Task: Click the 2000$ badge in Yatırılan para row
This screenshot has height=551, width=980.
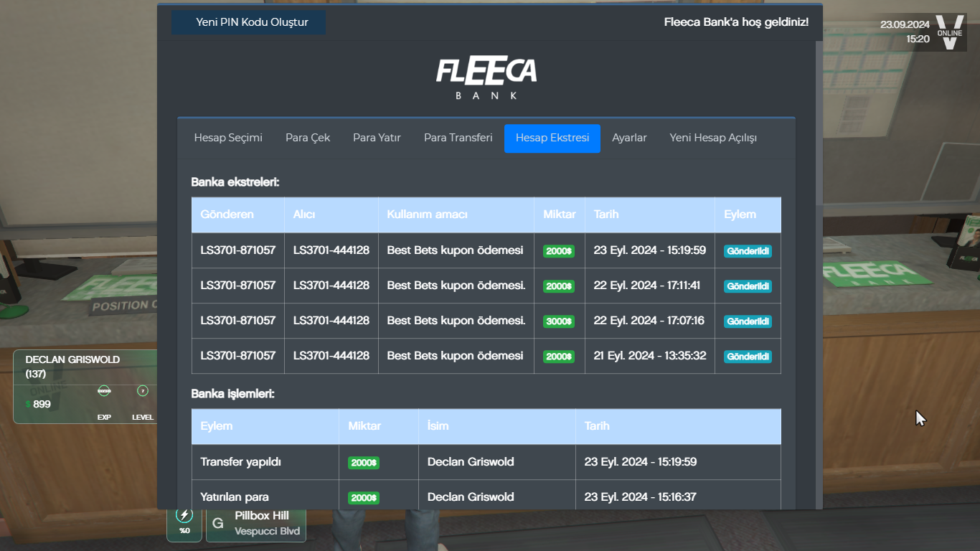Action: (364, 498)
